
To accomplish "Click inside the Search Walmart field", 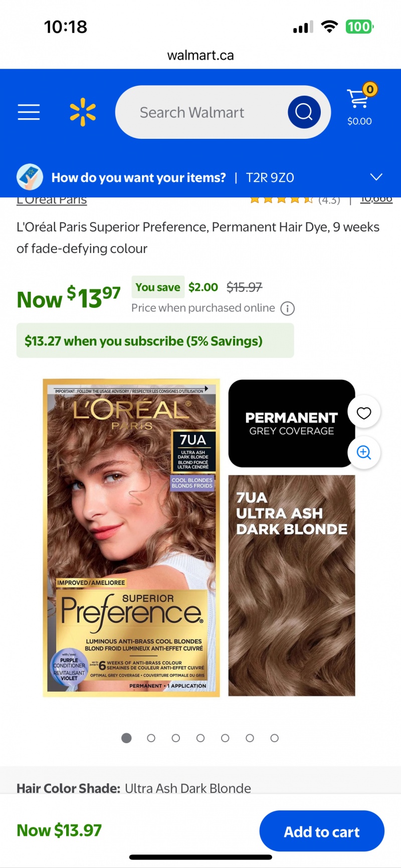I will point(200,112).
